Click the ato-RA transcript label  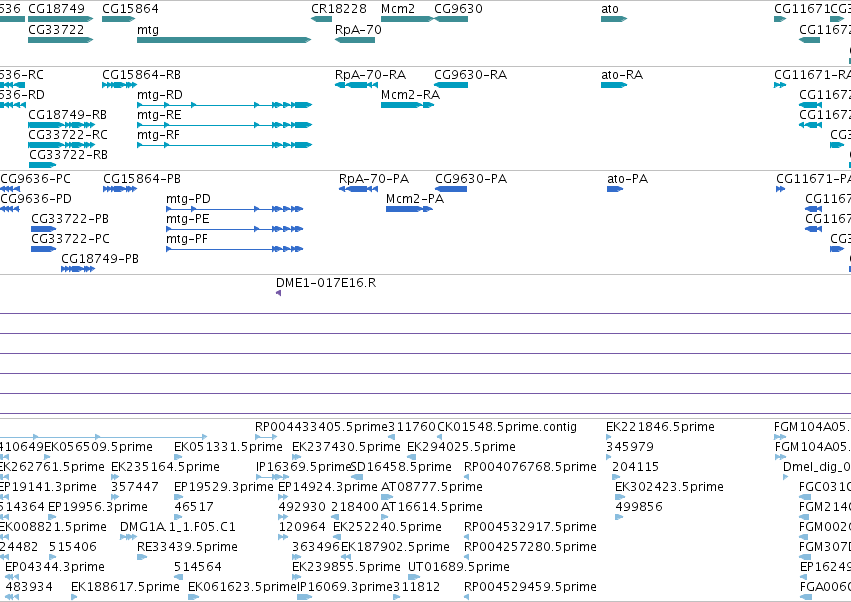622,75
